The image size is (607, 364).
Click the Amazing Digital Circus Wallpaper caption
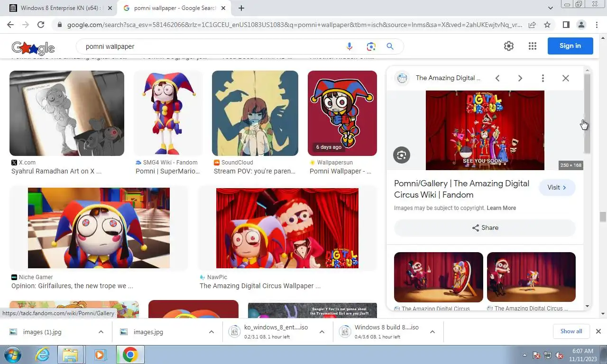(260, 286)
